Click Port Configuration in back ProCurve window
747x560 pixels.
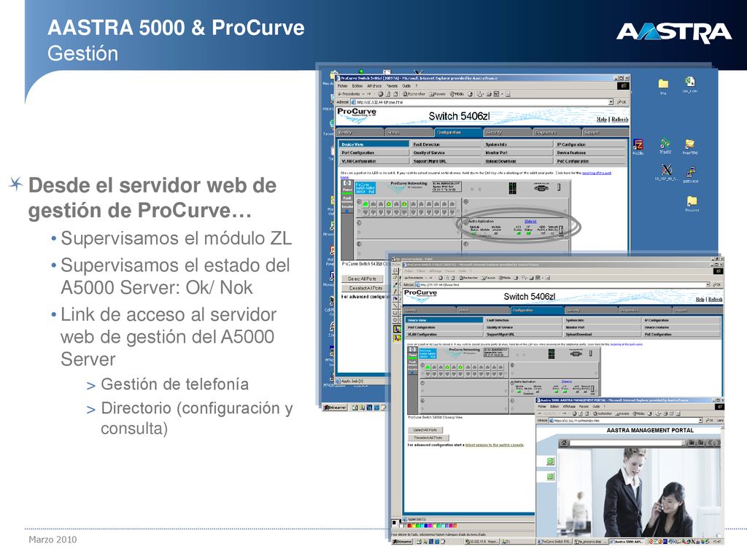(x=374, y=153)
